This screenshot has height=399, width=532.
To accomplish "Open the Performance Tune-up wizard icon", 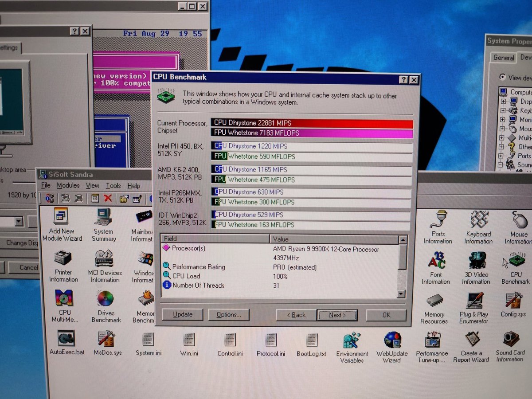I will 432,348.
